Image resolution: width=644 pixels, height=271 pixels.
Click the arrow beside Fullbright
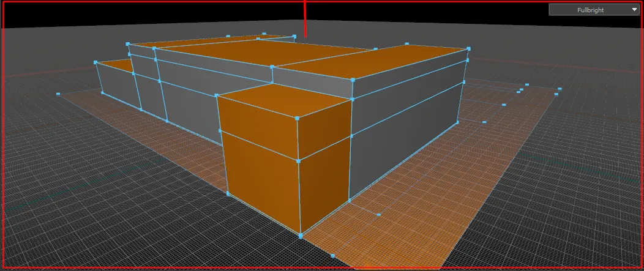click(635, 10)
